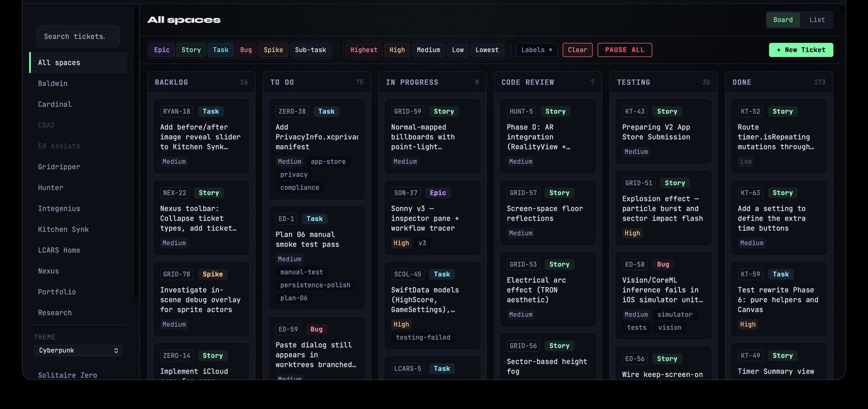Image resolution: width=868 pixels, height=409 pixels.
Task: Click the testing-failed label on SCOL-45
Action: pos(423,338)
